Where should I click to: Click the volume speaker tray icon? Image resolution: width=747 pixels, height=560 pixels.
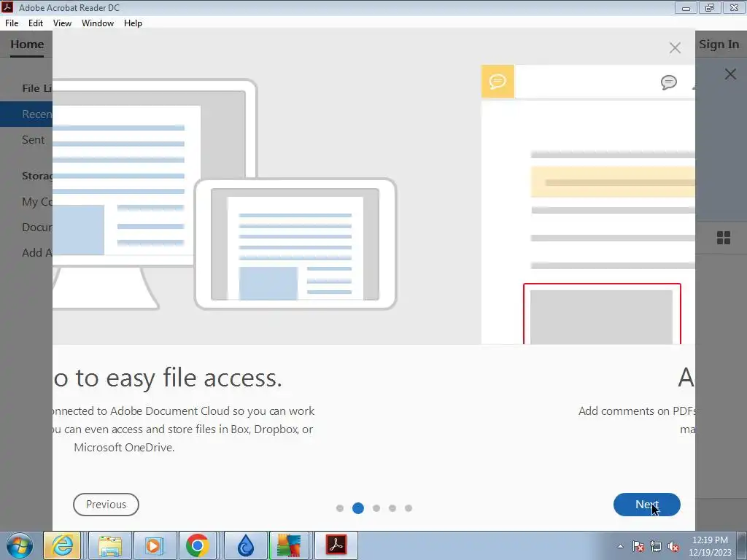coord(673,546)
